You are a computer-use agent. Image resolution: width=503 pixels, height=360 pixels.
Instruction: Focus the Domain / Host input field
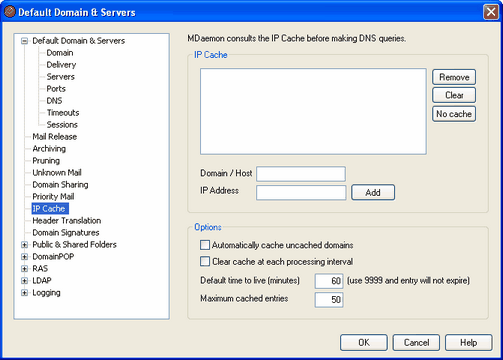(x=301, y=174)
